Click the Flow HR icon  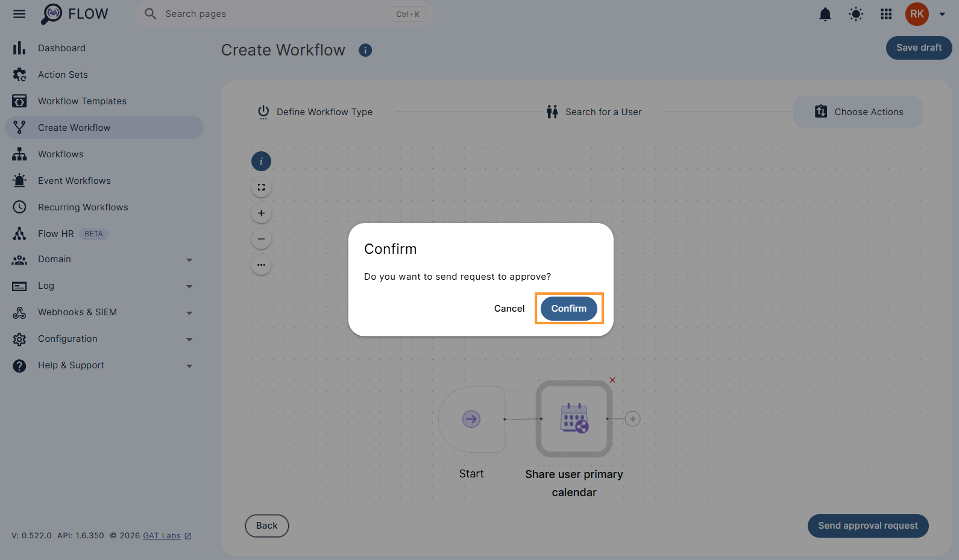click(19, 234)
